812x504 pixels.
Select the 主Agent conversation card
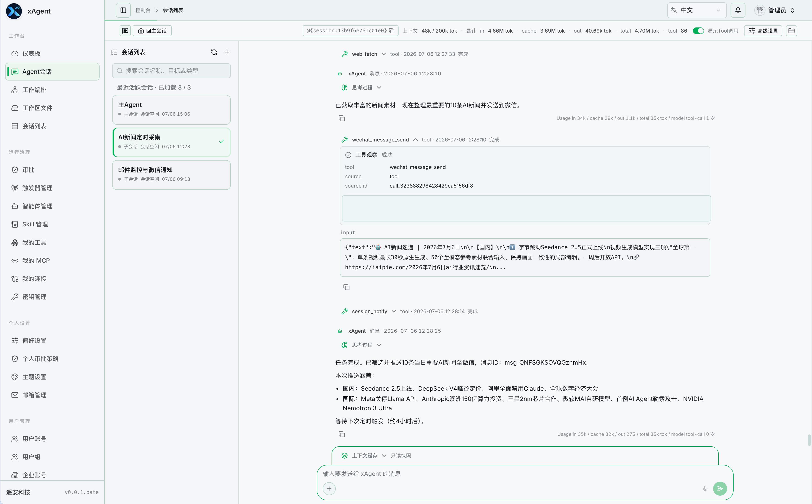tap(171, 110)
